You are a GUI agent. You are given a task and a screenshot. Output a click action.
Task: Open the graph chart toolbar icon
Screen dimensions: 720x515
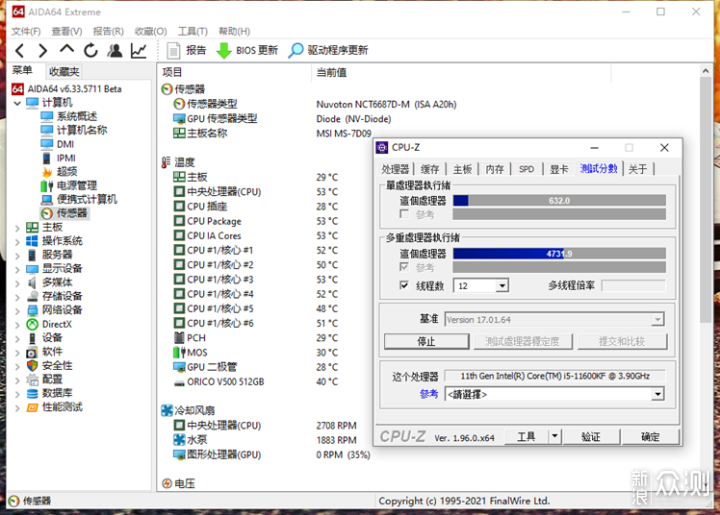pos(139,50)
